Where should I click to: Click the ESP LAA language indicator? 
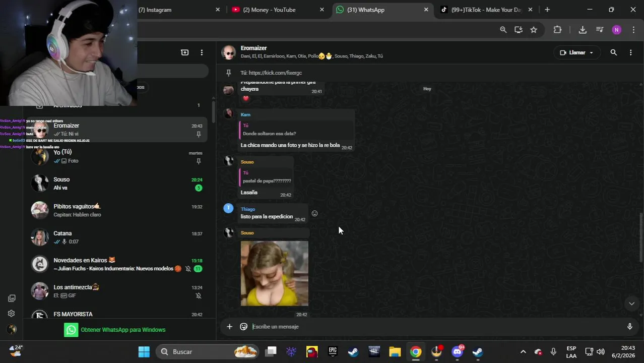[571, 352]
